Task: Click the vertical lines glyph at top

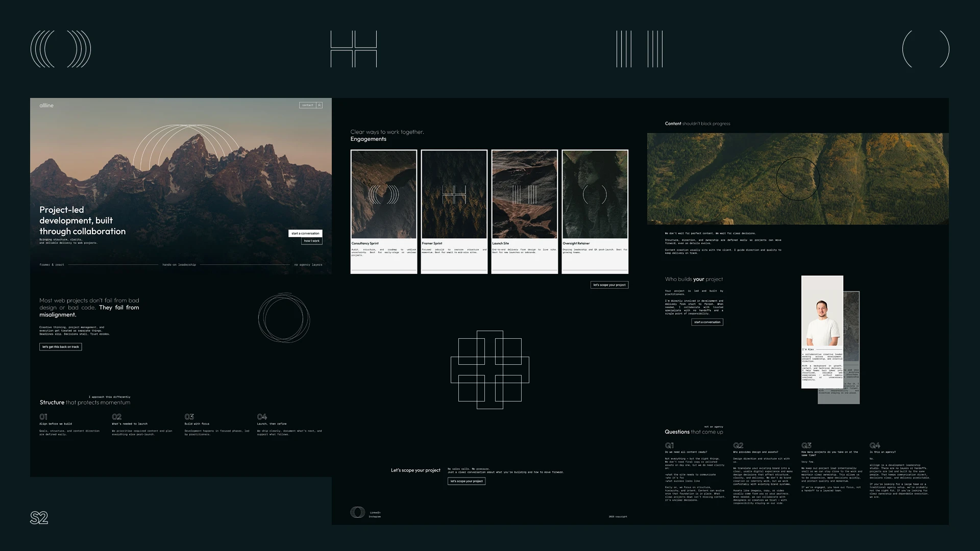Action: click(x=639, y=49)
